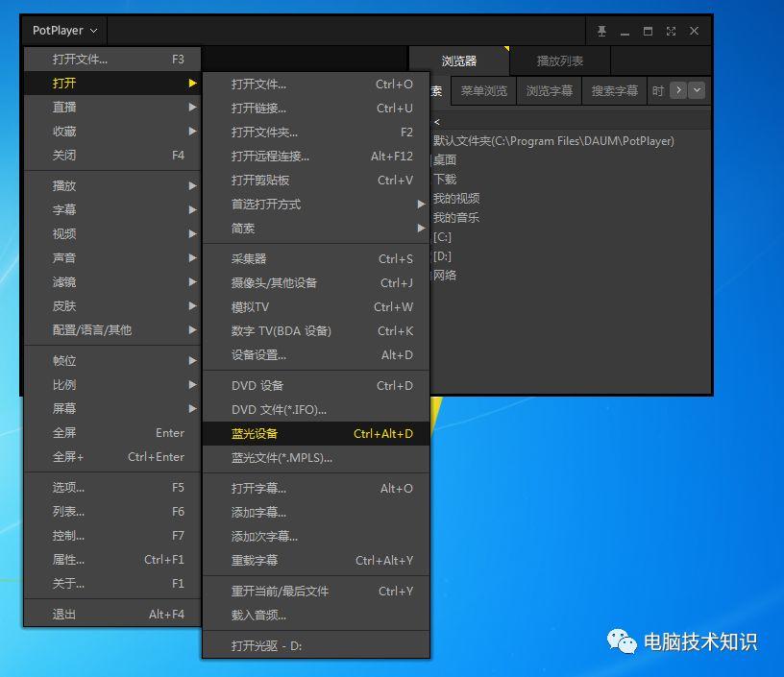This screenshot has height=677, width=784.
Task: Open 设备设置... Alt+D
Action: click(x=316, y=354)
